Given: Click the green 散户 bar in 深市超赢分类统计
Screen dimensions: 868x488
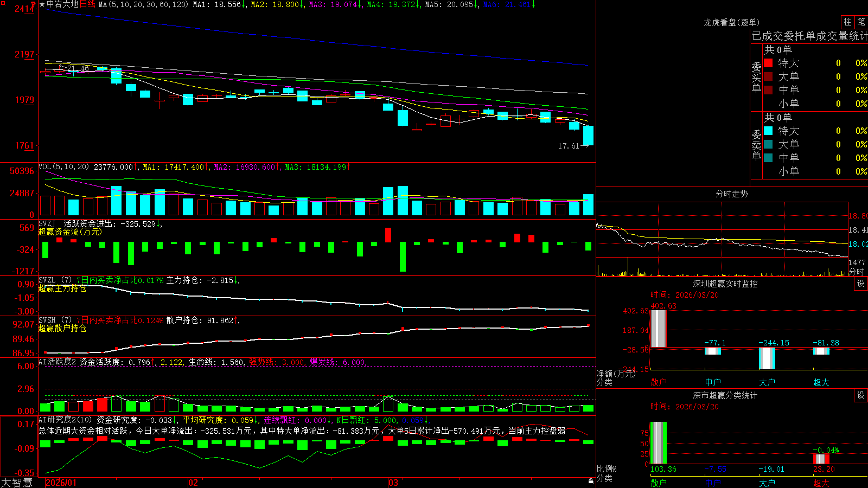Looking at the screenshot, I should (659, 443).
